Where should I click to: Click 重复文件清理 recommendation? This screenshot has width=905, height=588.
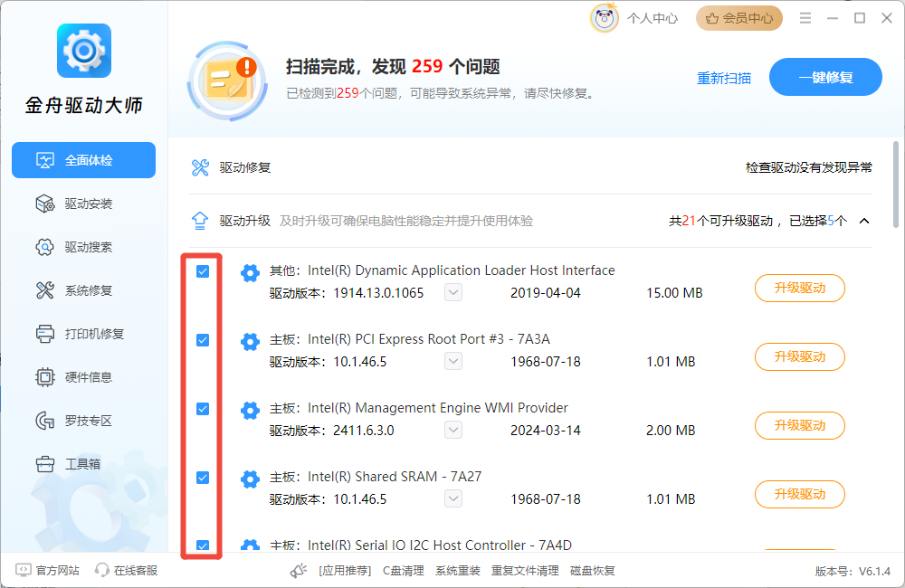point(525,571)
